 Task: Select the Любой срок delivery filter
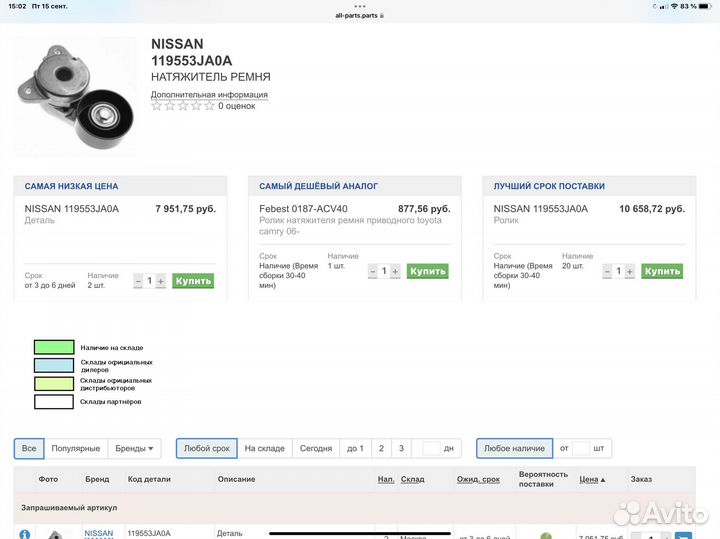tap(207, 448)
